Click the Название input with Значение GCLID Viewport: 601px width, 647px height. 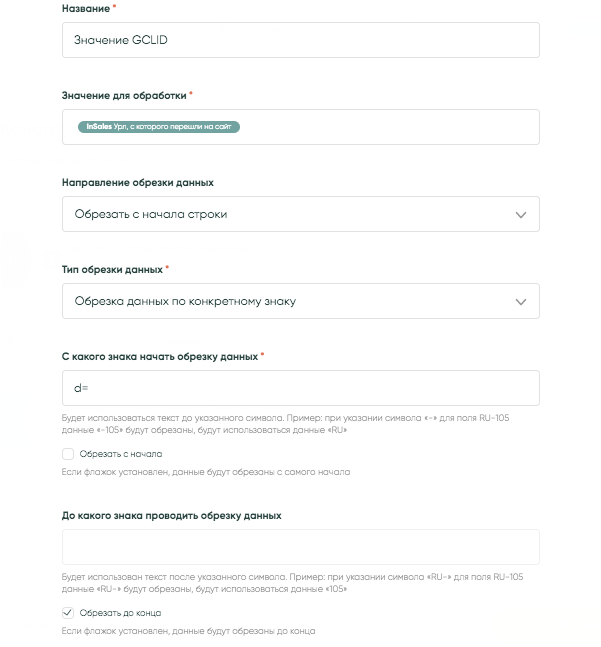[300, 40]
